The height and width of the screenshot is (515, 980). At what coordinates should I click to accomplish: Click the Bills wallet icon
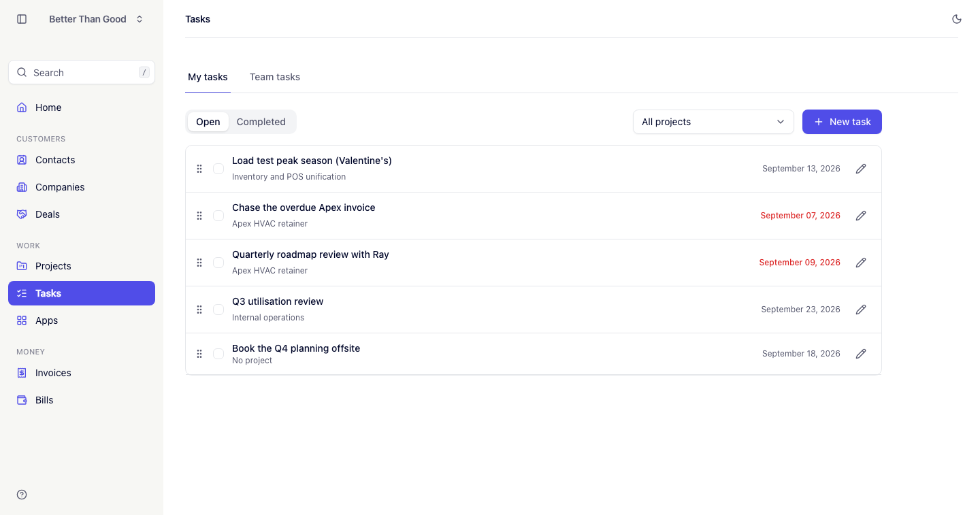tap(22, 400)
